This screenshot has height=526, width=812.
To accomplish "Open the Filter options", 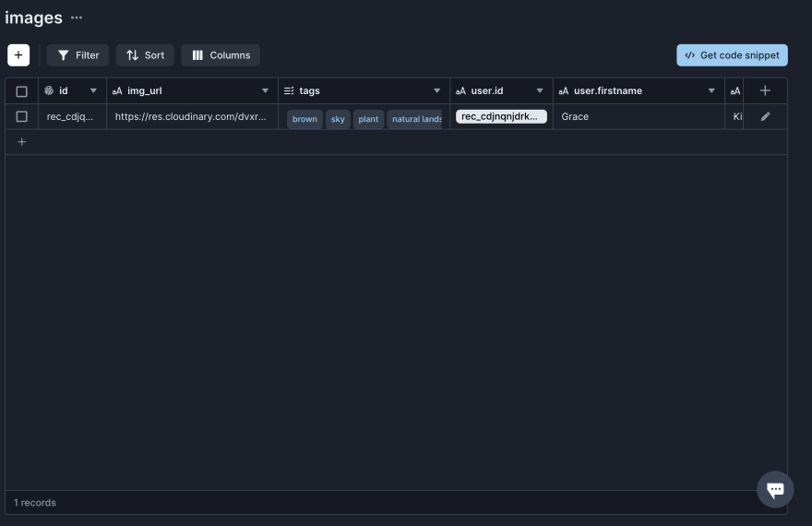I will [78, 55].
